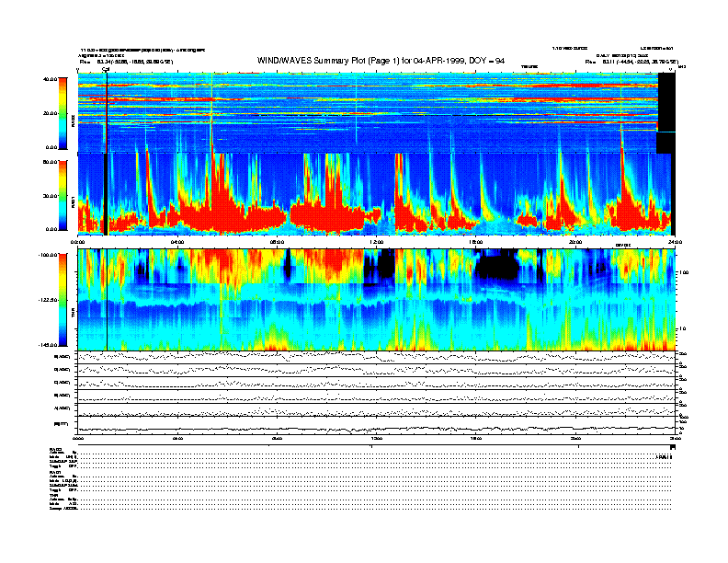Click the 40.00 value on RAD2 scale
Image resolution: width=728 pixels, height=563 pixels.
coord(51,79)
